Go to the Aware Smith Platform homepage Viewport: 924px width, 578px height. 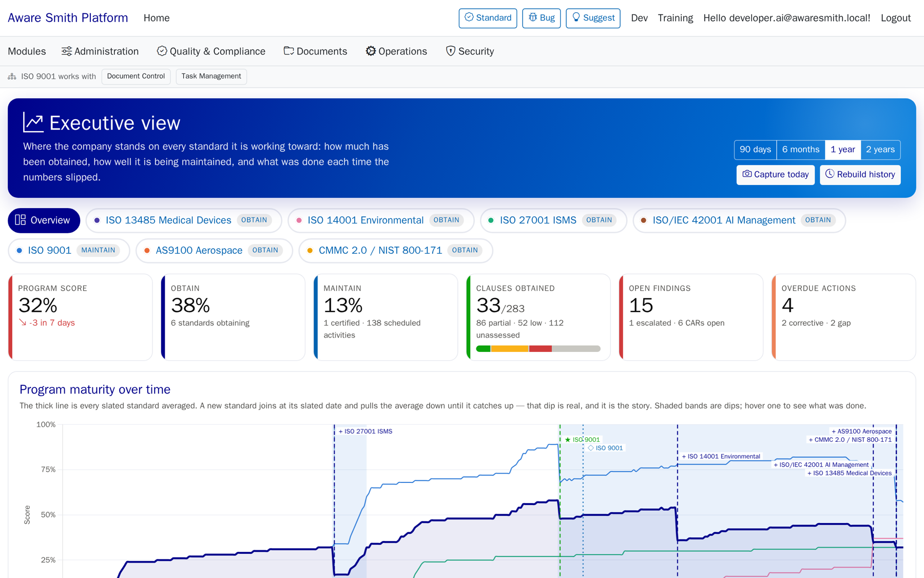[68, 18]
